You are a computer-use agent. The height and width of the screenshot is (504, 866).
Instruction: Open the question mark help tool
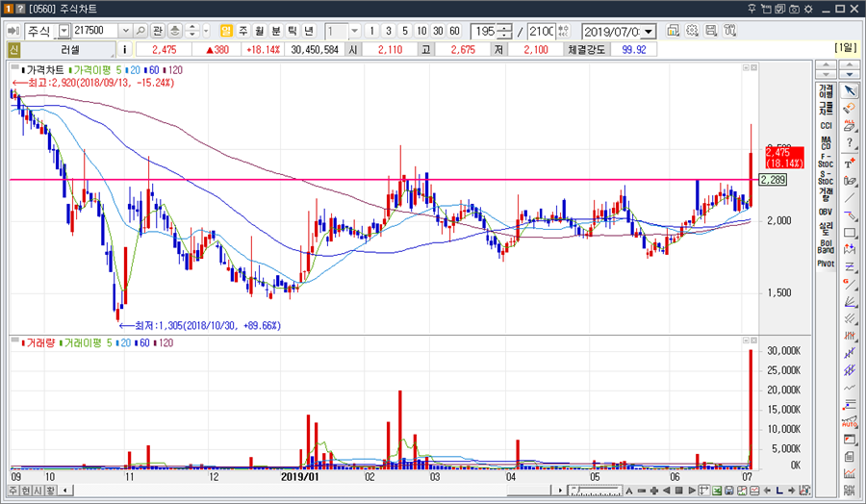850,143
